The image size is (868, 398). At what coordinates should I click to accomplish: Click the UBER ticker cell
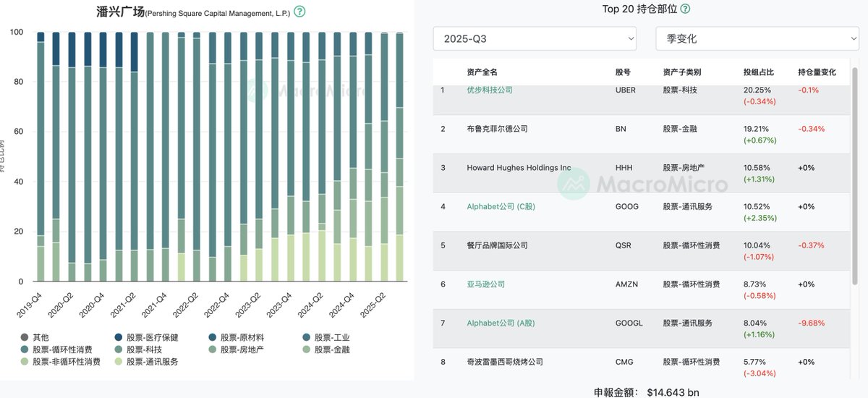pyautogui.click(x=626, y=90)
